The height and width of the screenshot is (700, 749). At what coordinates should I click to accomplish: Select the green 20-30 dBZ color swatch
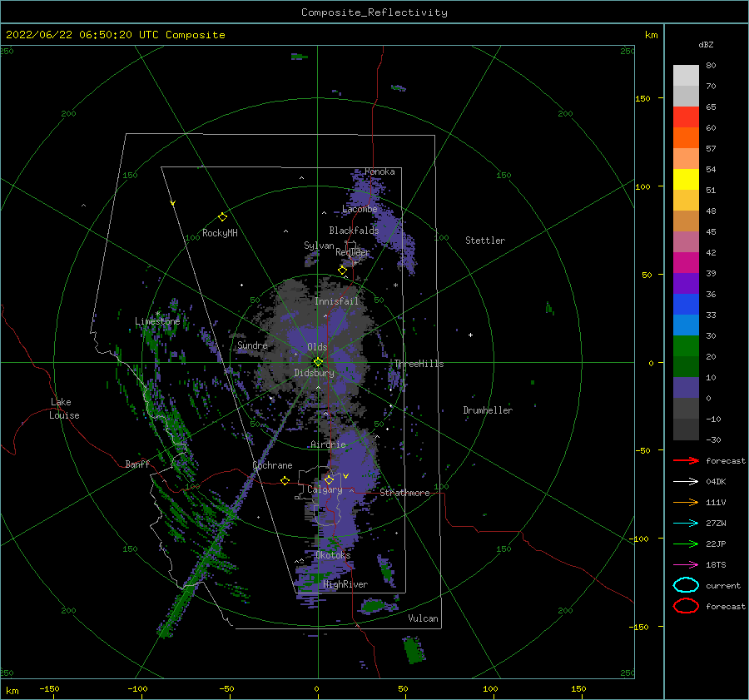(686, 346)
